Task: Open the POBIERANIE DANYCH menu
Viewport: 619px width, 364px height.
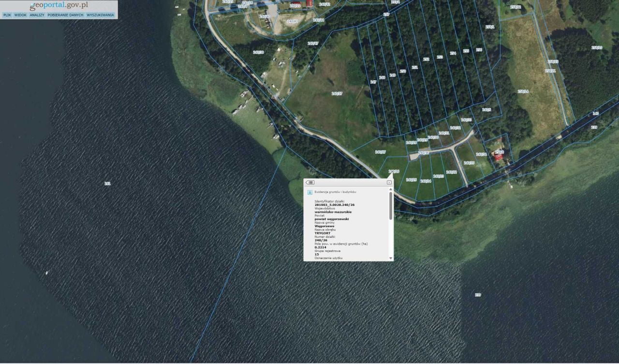Action: pyautogui.click(x=65, y=15)
